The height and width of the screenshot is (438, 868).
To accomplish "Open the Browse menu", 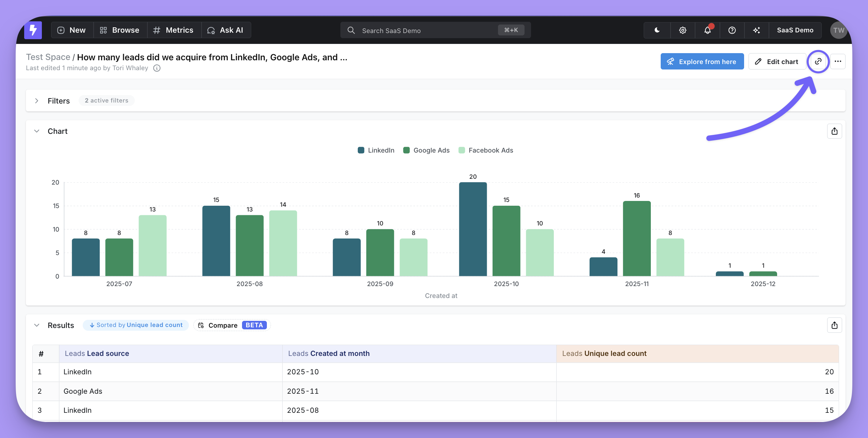I will [x=120, y=30].
